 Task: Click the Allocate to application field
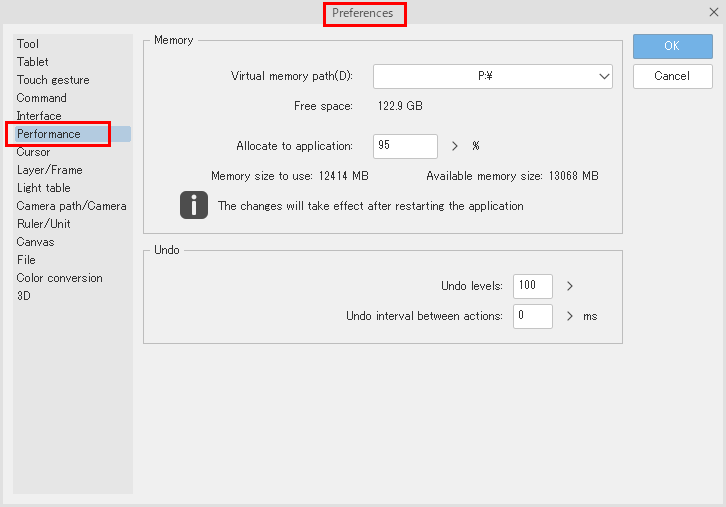pos(405,146)
